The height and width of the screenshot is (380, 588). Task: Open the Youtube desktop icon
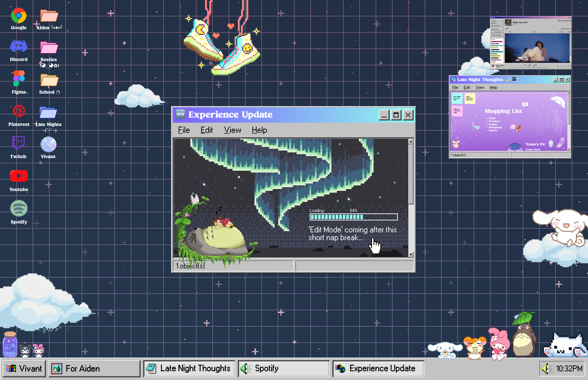[19, 176]
